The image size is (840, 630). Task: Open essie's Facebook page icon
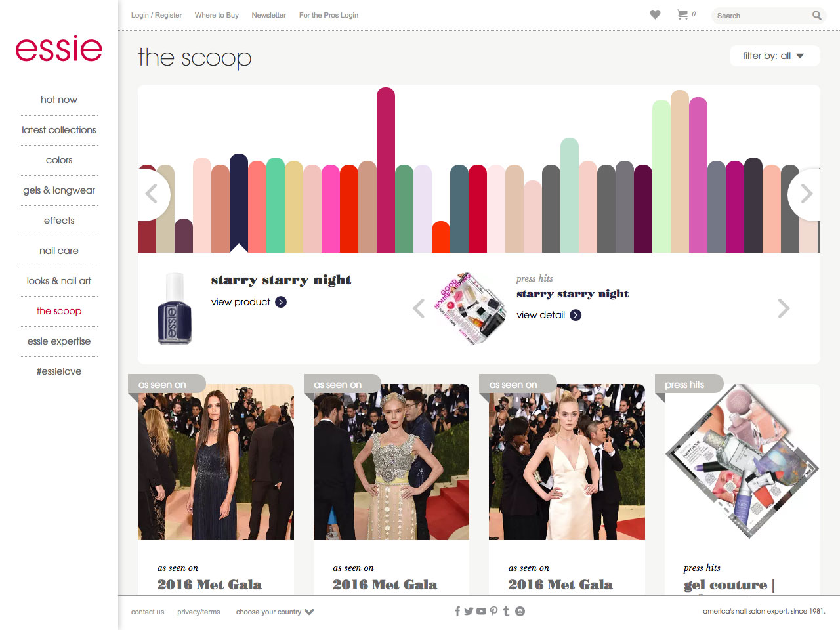(457, 611)
